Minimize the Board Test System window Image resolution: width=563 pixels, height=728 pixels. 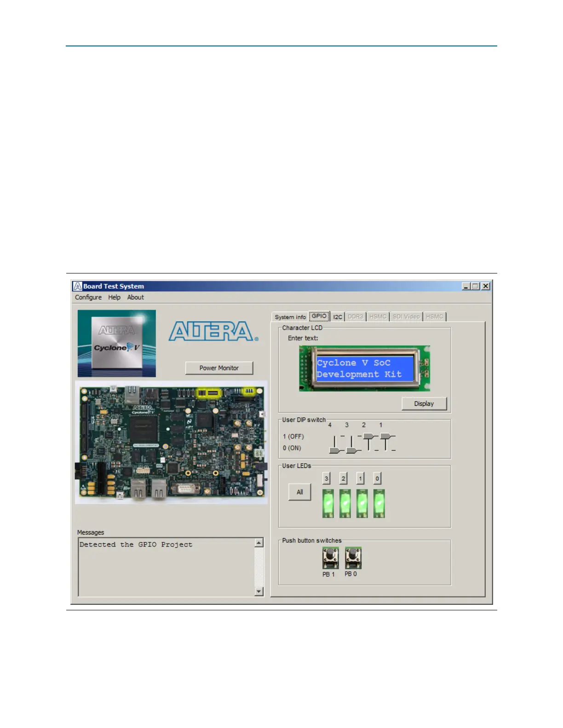click(466, 286)
